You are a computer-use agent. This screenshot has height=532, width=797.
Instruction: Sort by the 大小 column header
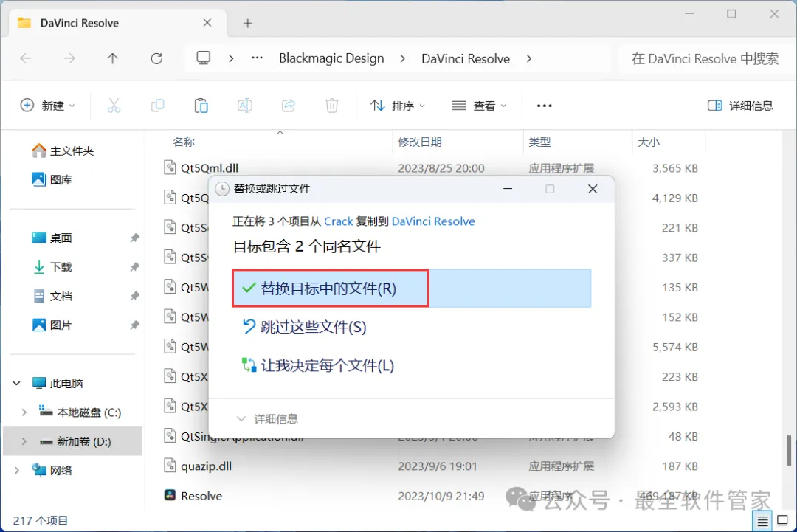pyautogui.click(x=649, y=142)
